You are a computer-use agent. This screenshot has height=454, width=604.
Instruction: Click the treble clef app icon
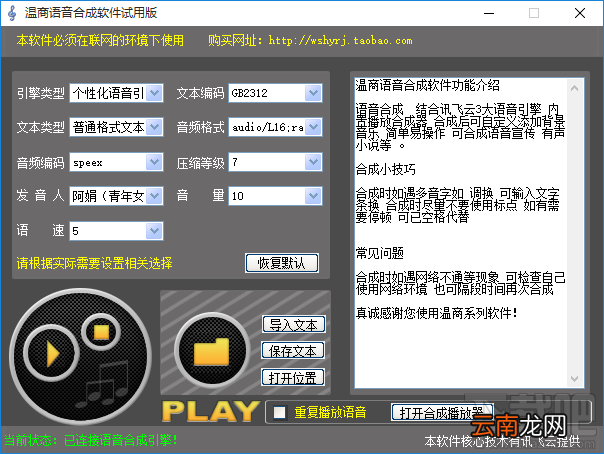coord(12,13)
